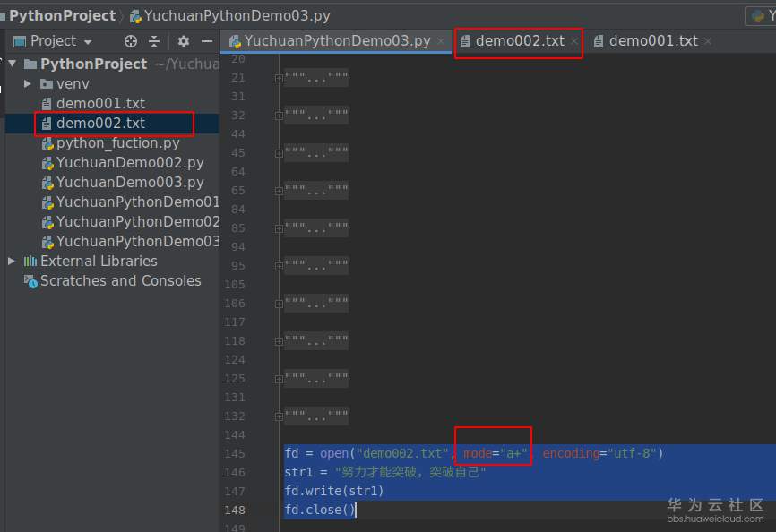
Task: Expand folded docstring at line 21
Action: pyautogui.click(x=279, y=78)
